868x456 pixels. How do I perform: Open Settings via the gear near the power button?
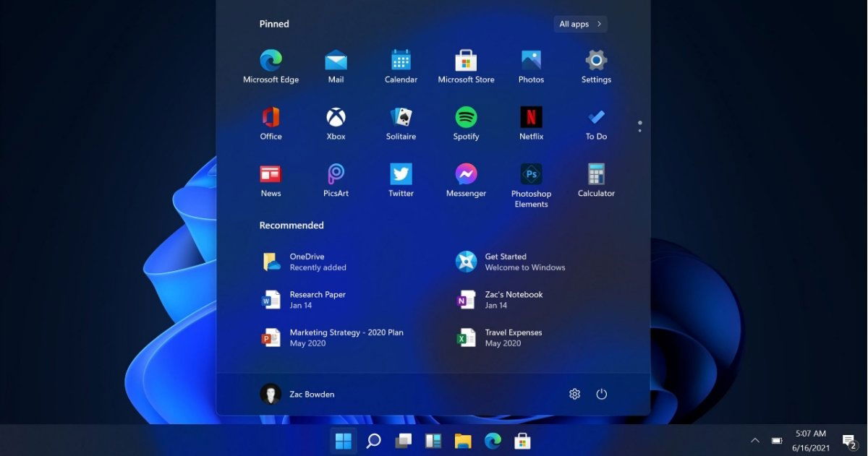pyautogui.click(x=574, y=394)
